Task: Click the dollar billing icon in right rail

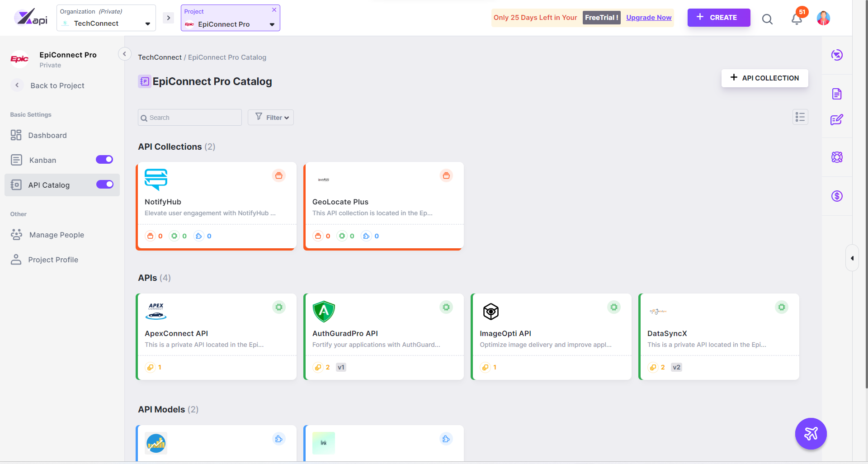Action: [837, 196]
